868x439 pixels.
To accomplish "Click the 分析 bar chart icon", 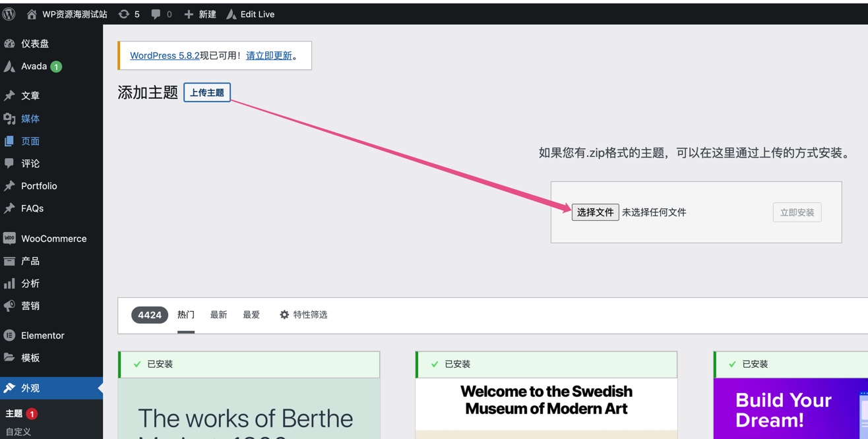I will (9, 283).
